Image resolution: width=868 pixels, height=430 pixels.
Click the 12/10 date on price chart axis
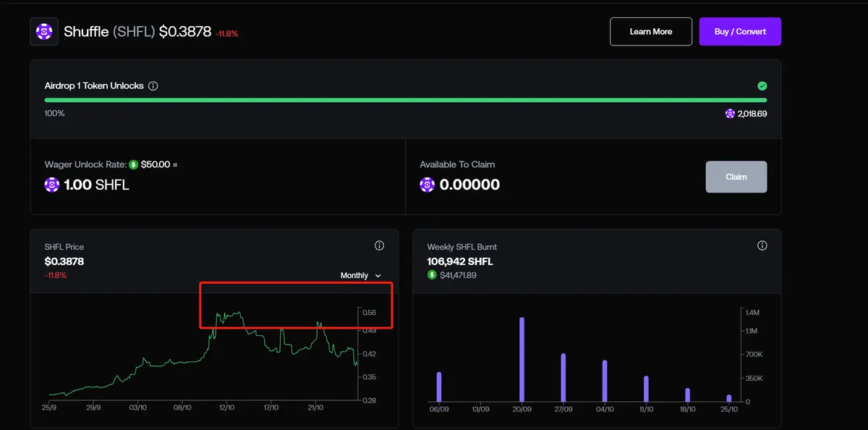(227, 408)
